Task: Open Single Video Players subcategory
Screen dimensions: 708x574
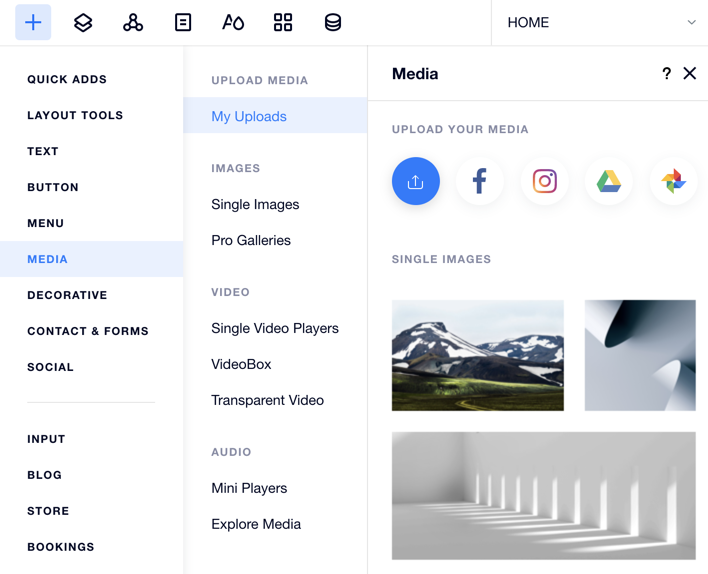Action: tap(275, 328)
